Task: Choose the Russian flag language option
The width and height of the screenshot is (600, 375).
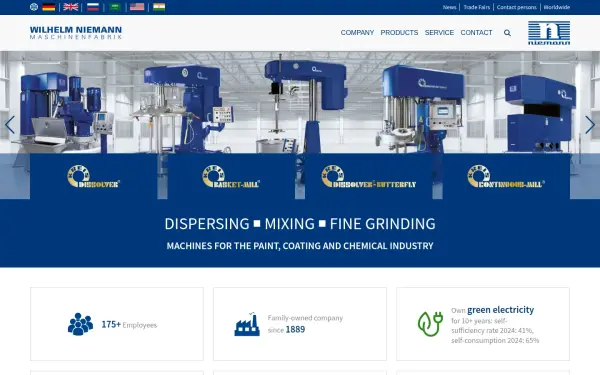Action: click(93, 7)
